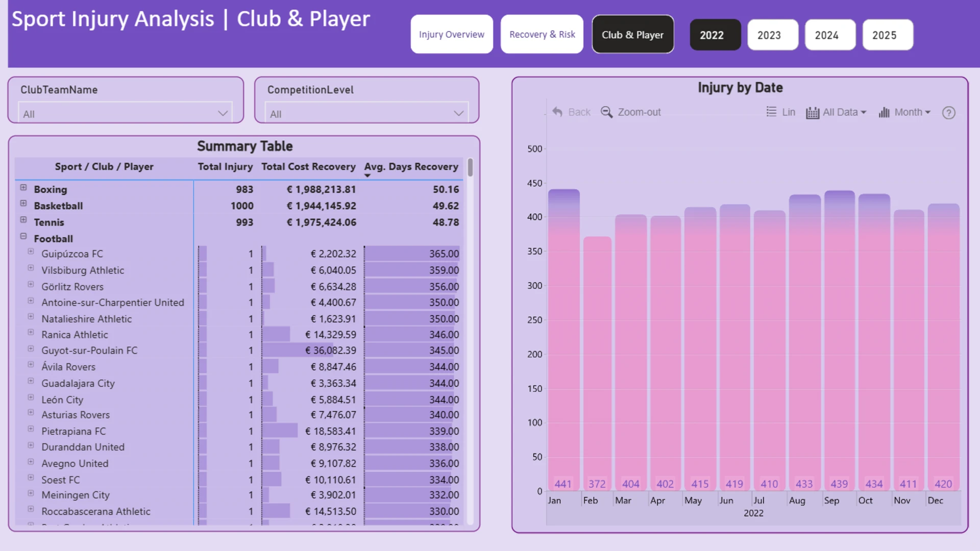The width and height of the screenshot is (980, 551).
Task: Open the All Data calendar icon
Action: 813,113
